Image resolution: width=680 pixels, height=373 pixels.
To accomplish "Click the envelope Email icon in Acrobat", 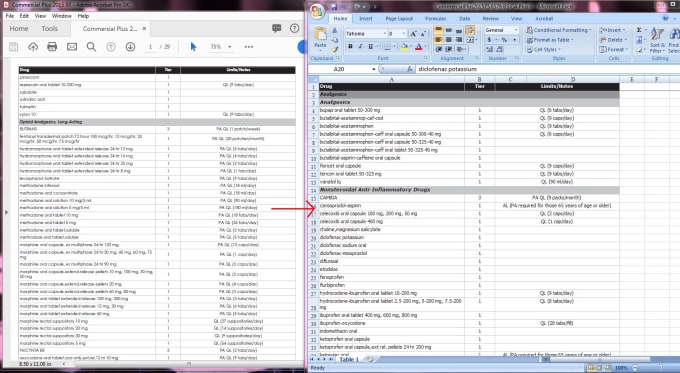I will (72, 47).
